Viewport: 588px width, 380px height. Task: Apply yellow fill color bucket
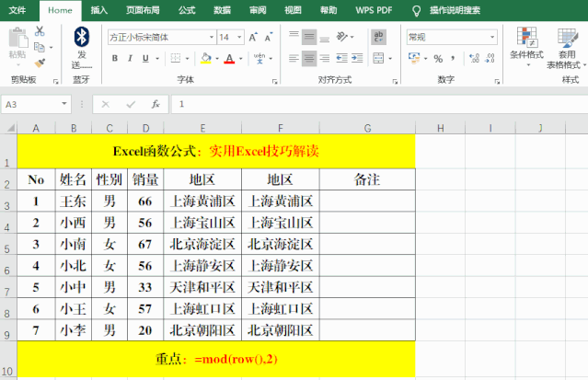click(x=206, y=58)
